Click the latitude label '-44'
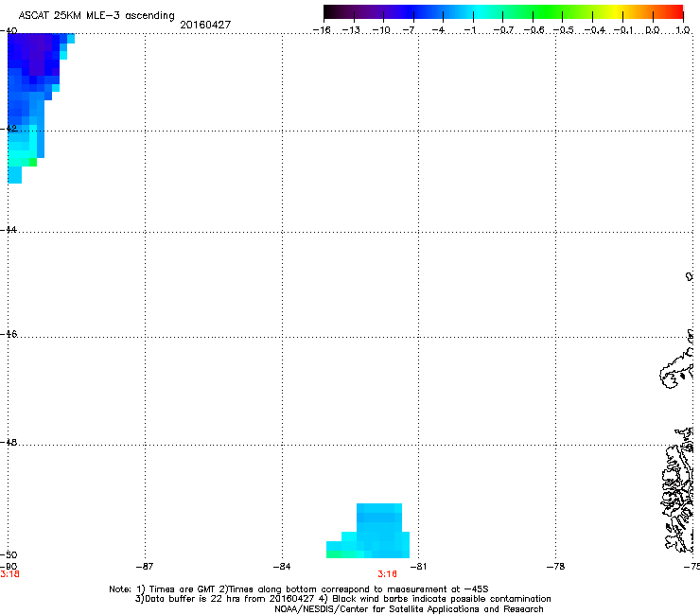This screenshot has width=700, height=615. coord(9,230)
